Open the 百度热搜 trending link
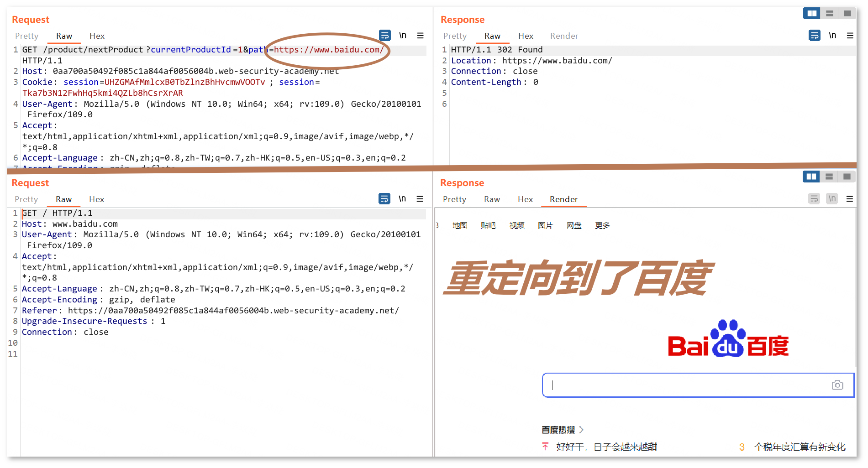This screenshot has width=868, height=468. (x=558, y=430)
